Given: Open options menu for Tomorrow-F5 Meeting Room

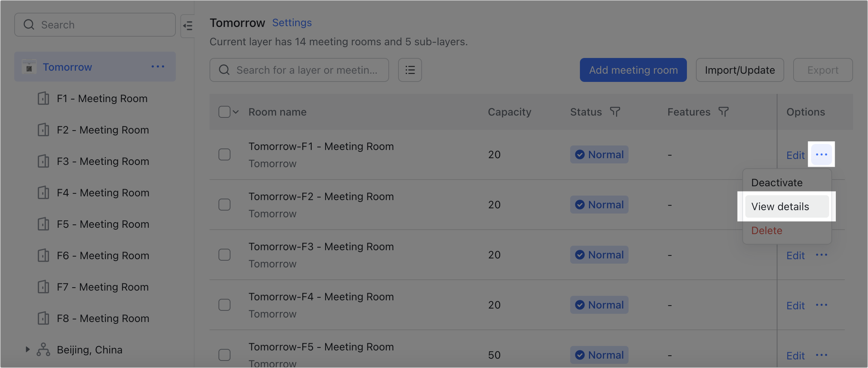Looking at the screenshot, I should pyautogui.click(x=822, y=355).
